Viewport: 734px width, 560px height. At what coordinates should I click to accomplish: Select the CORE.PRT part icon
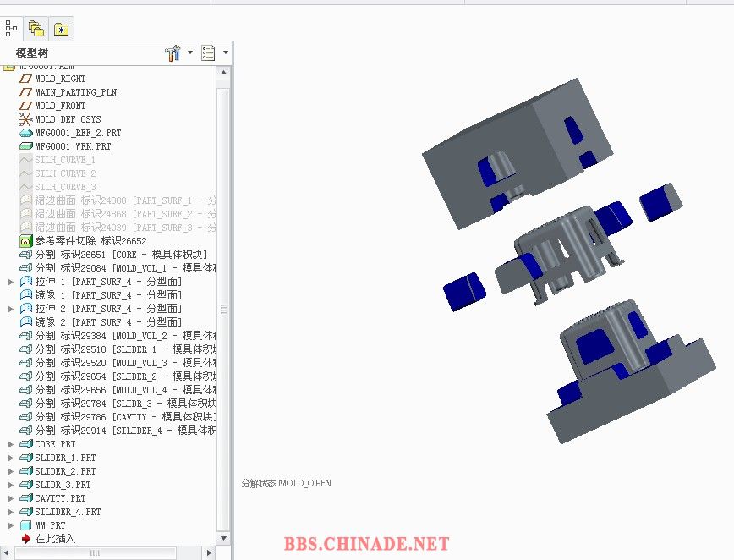pyautogui.click(x=25, y=444)
